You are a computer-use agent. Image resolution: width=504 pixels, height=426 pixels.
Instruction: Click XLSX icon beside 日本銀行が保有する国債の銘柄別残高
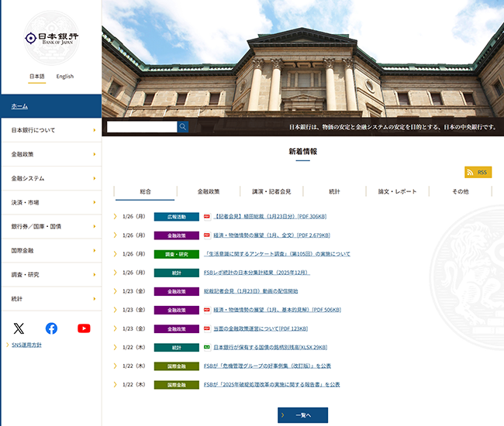207,347
